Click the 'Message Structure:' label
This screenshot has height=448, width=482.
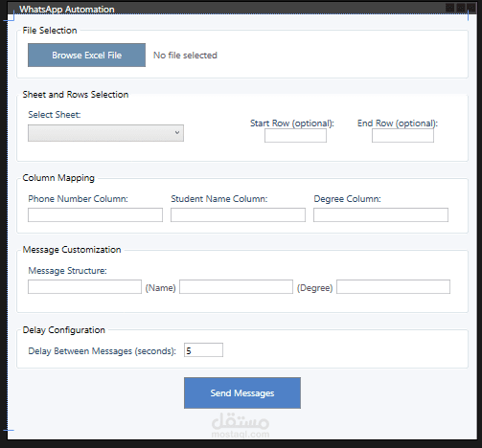pos(67,271)
